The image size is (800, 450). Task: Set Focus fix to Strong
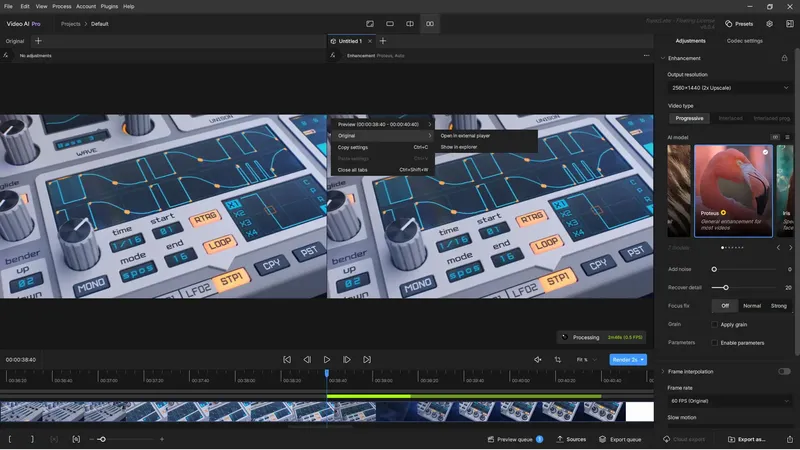(x=779, y=306)
